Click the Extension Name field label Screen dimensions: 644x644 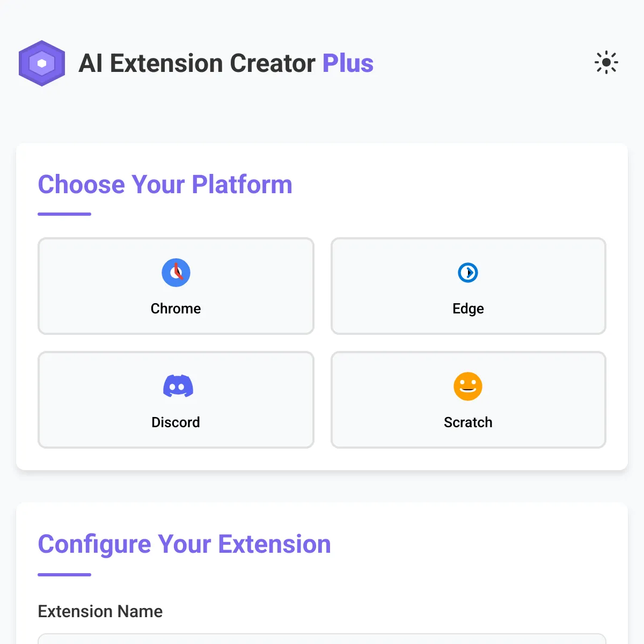100,611
